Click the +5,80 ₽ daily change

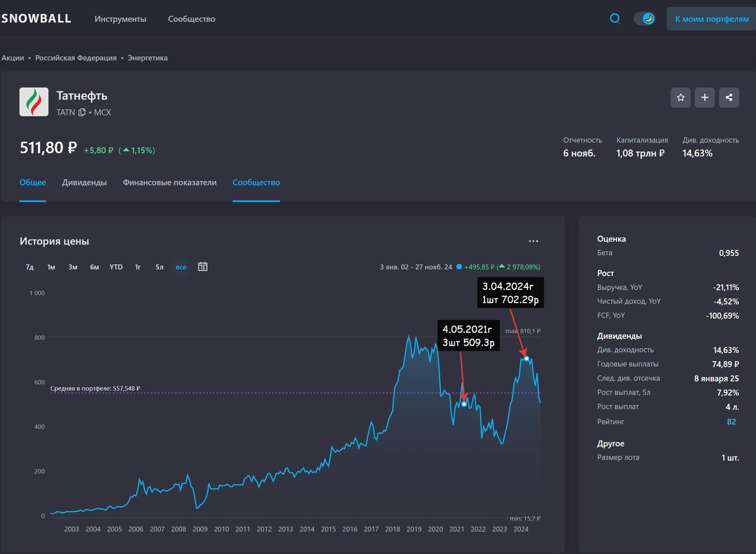98,151
